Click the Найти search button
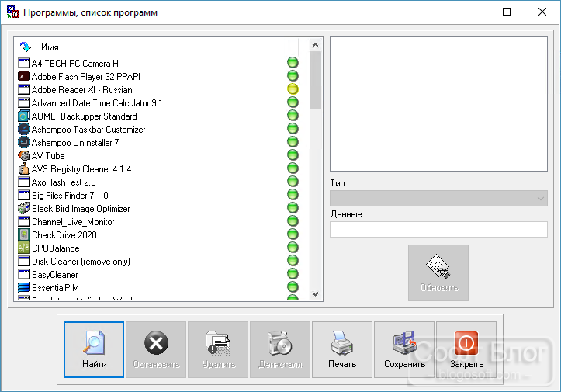Image resolution: width=561 pixels, height=392 pixels. pos(94,349)
